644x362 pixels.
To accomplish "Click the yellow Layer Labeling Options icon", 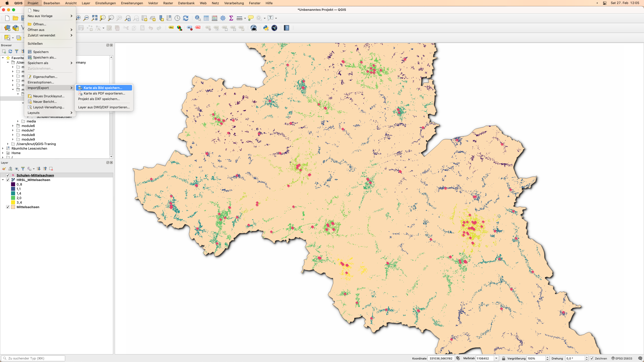I will [171, 28].
